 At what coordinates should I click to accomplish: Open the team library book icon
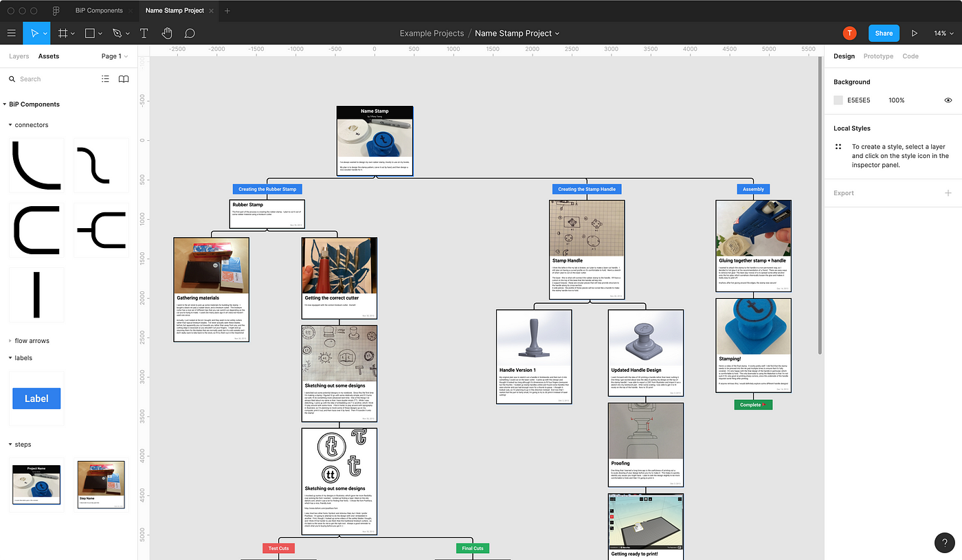point(123,78)
